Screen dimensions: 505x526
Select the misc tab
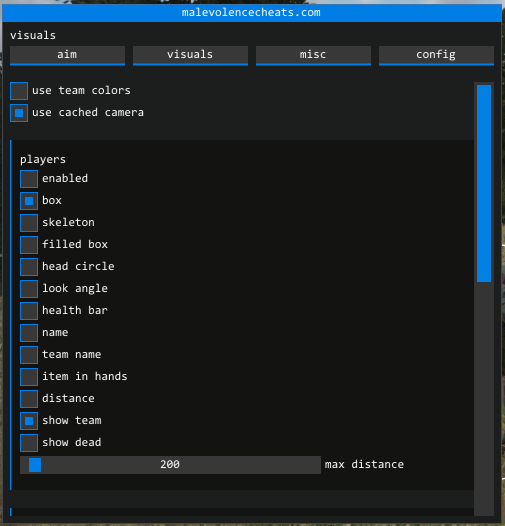313,55
